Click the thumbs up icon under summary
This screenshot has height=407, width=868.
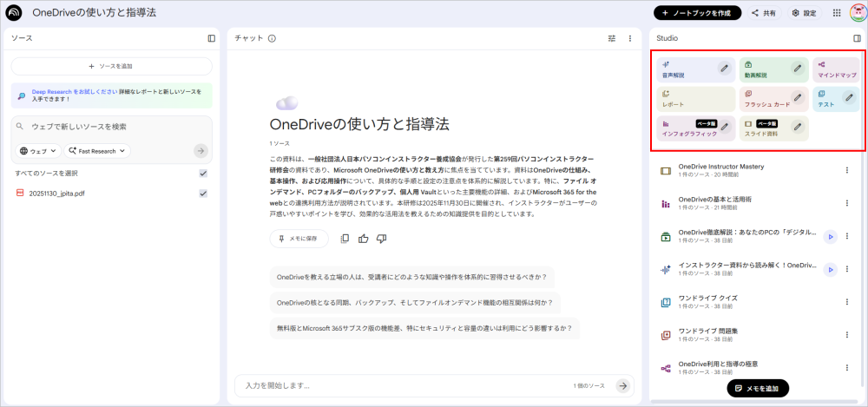click(x=363, y=239)
